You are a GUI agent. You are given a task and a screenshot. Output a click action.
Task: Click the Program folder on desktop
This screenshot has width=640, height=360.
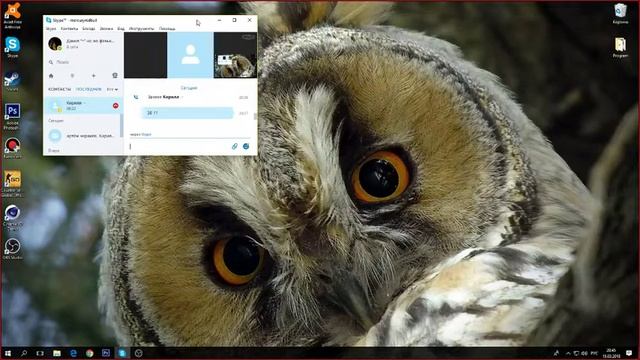[x=620, y=47]
